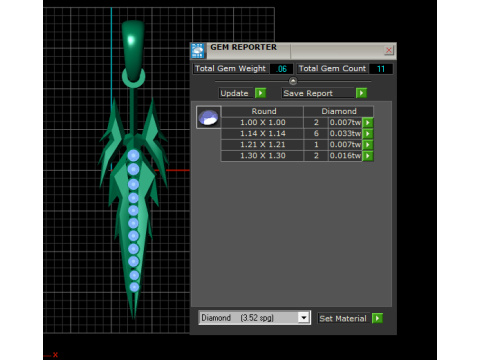480x360 pixels.
Task: Select the round gem thumbnail icon
Action: (x=208, y=117)
